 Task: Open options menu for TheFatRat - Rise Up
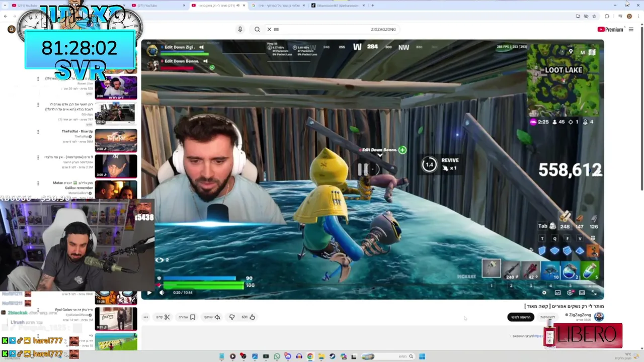coord(38,132)
